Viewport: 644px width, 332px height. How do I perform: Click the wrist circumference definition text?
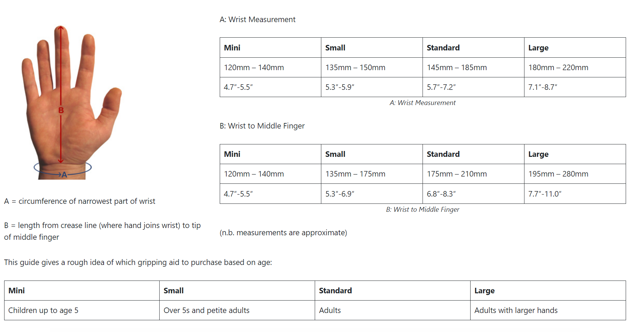[79, 201]
